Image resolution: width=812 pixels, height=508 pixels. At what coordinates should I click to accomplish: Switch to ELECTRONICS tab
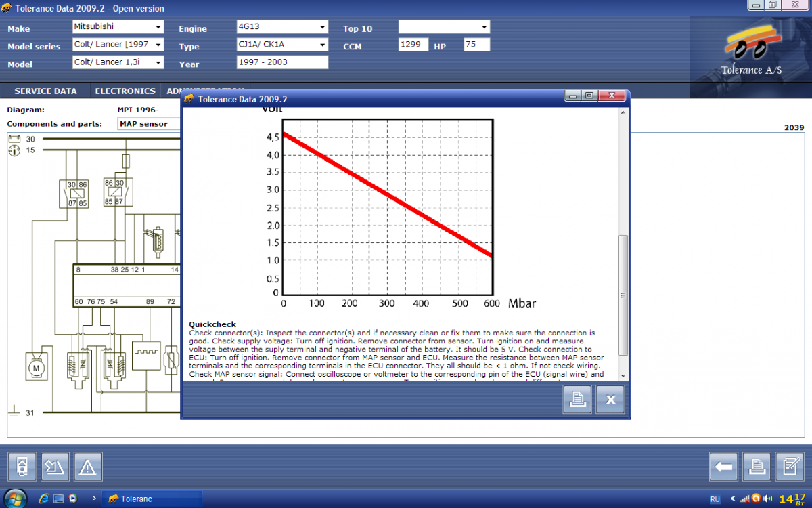tap(125, 91)
